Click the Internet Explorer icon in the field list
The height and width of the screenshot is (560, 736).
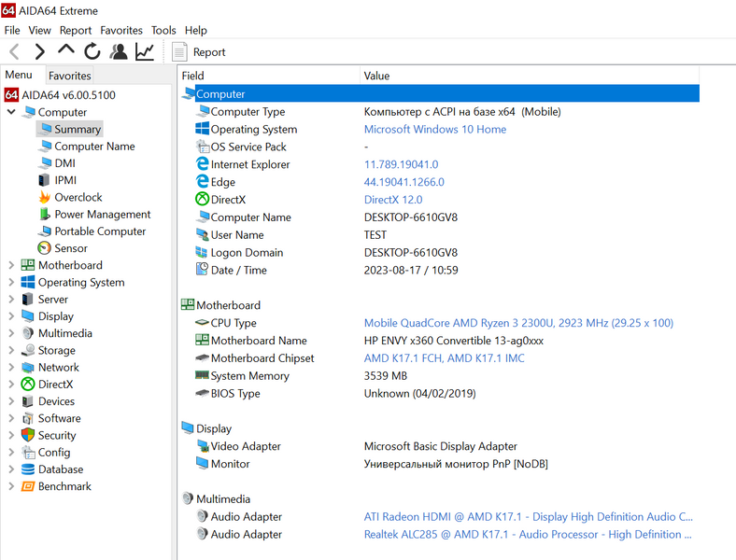[203, 163]
